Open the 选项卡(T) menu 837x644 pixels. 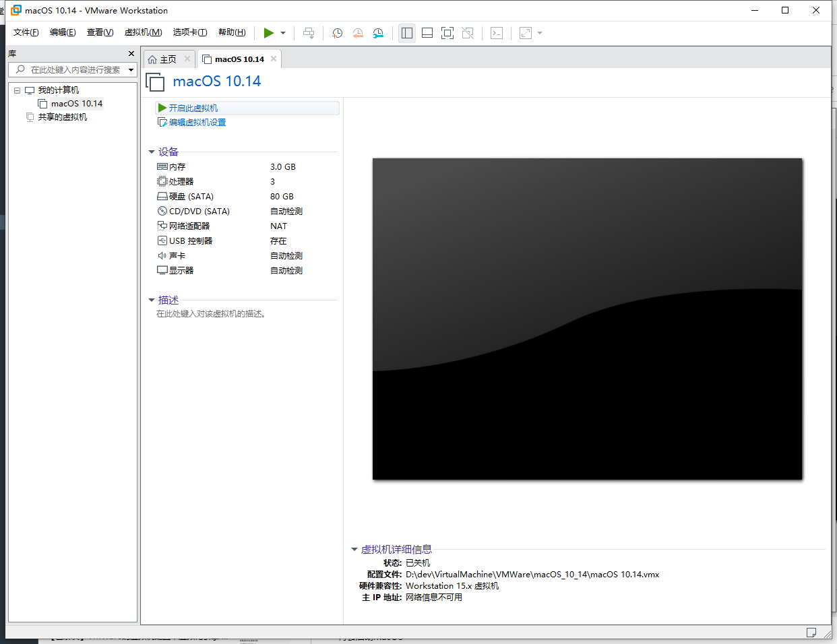pyautogui.click(x=190, y=32)
